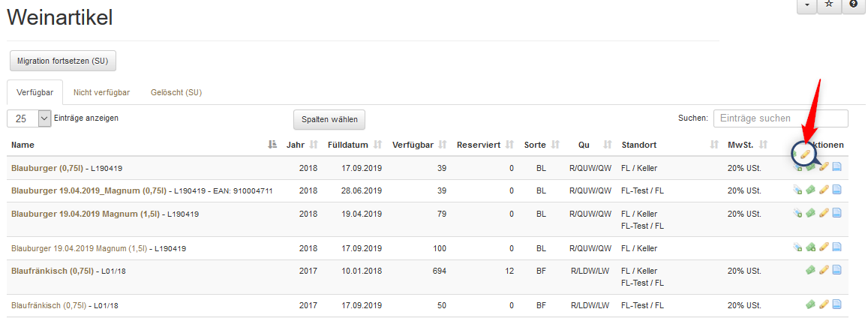Click the Spalten wählen button
The height and width of the screenshot is (318, 868).
coord(329,119)
